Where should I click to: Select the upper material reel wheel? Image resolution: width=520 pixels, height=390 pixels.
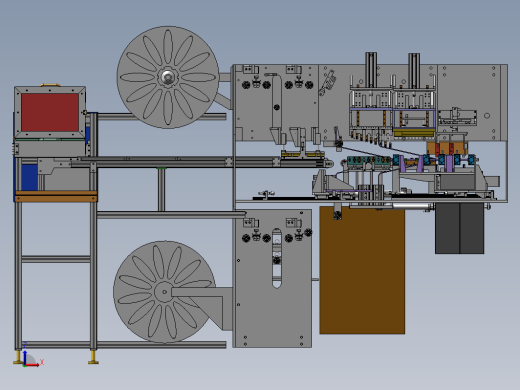[x=168, y=77]
